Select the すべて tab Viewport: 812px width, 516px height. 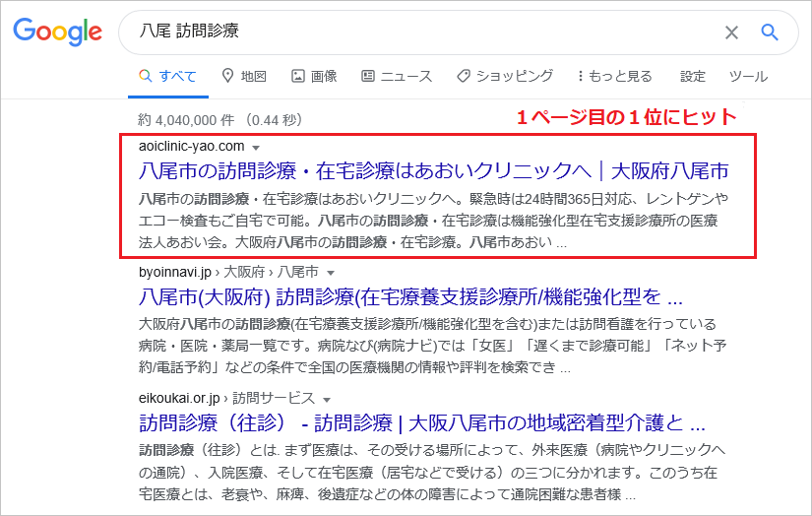[167, 76]
